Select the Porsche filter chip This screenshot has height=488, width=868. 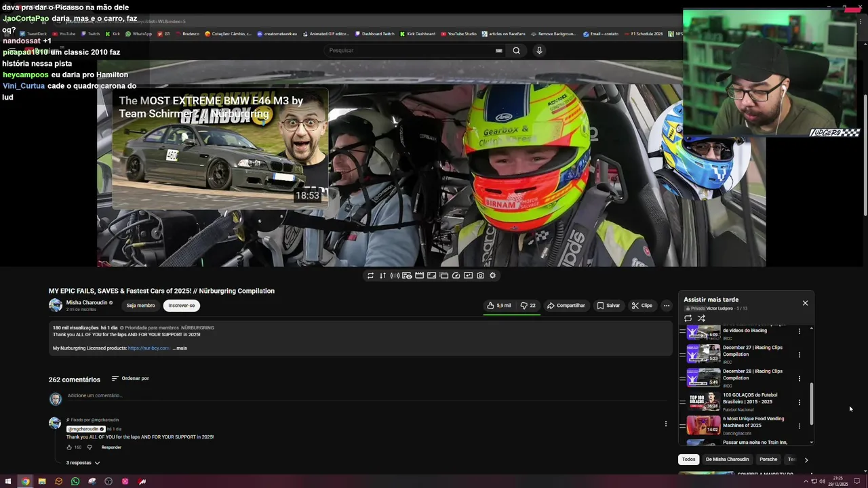tap(768, 460)
